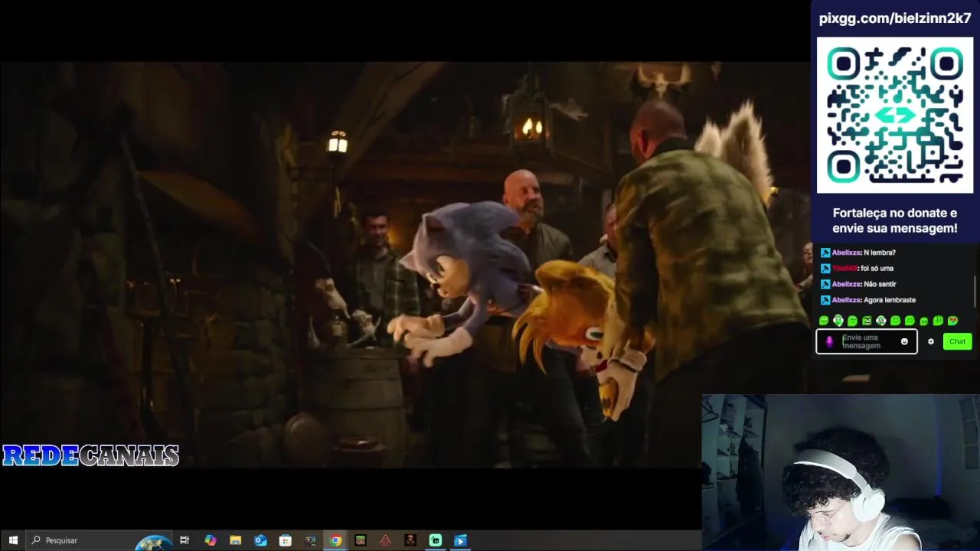Open the Minecraft block icon in taskbar
This screenshot has height=551, width=980.
pyautogui.click(x=361, y=540)
